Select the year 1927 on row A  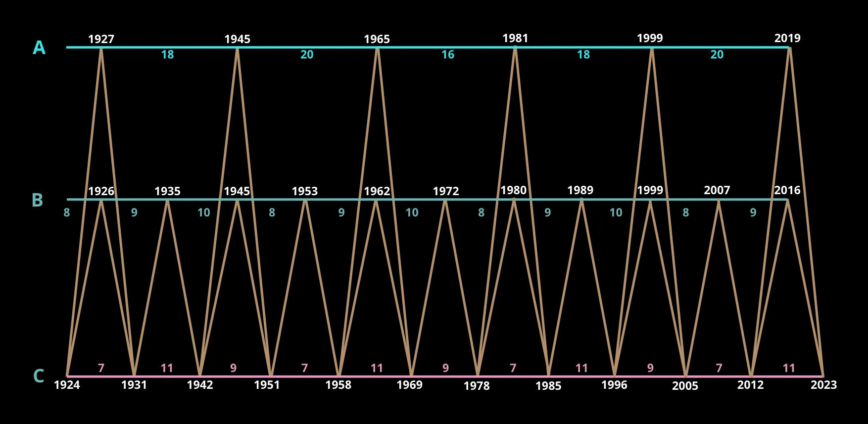[x=101, y=39]
